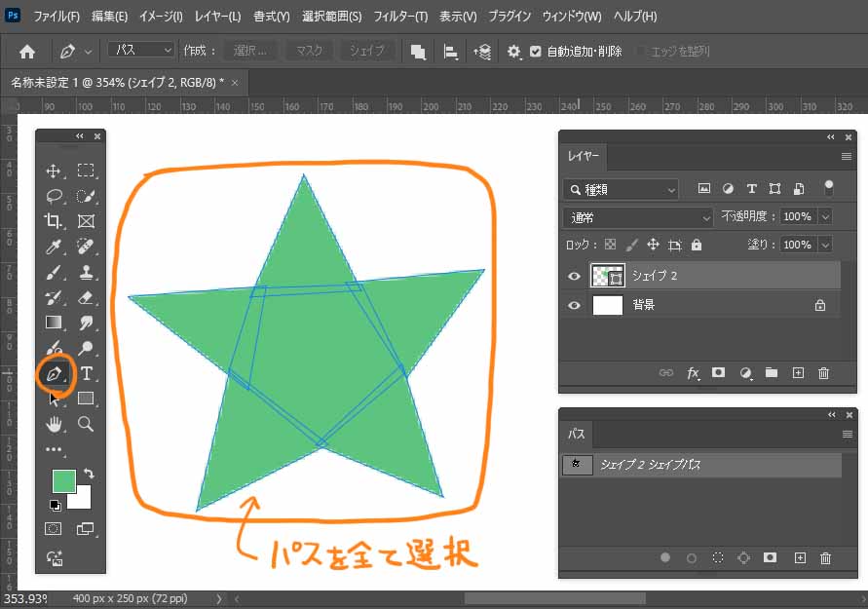The width and height of the screenshot is (868, 609).
Task: Open the フィルター(T) menu
Action: point(400,17)
